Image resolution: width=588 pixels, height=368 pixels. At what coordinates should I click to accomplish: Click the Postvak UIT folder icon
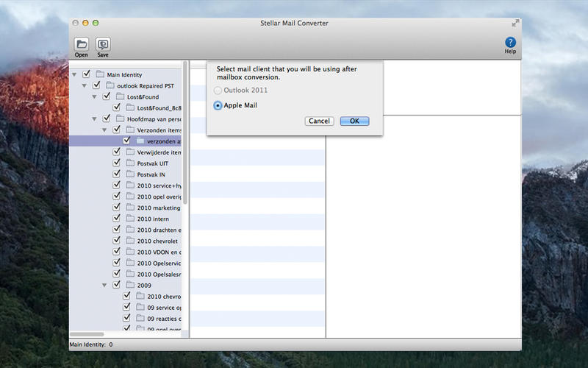(130, 163)
